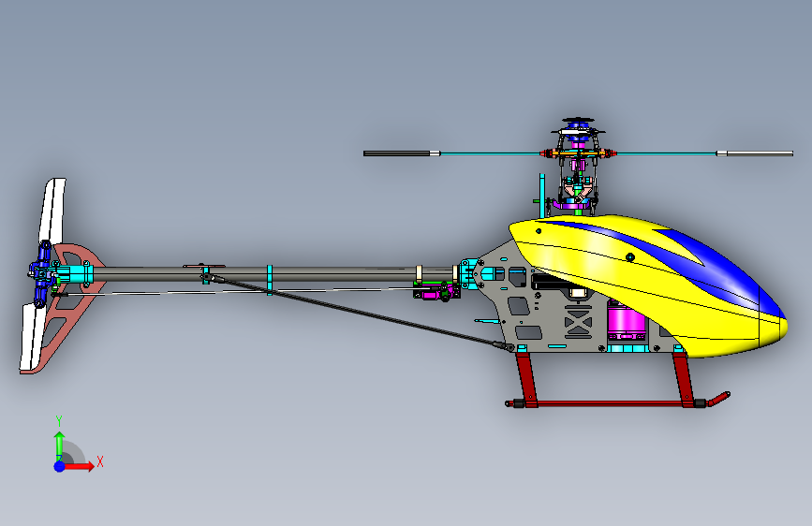Click the blue Z axis ball of the triad
The width and height of the screenshot is (812, 526).
(x=60, y=466)
